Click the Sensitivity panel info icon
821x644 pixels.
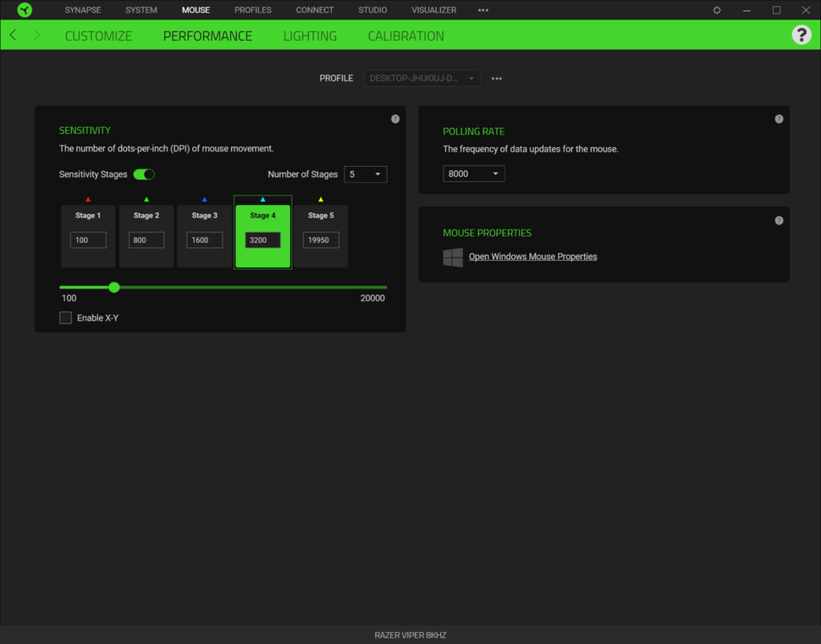click(x=394, y=118)
